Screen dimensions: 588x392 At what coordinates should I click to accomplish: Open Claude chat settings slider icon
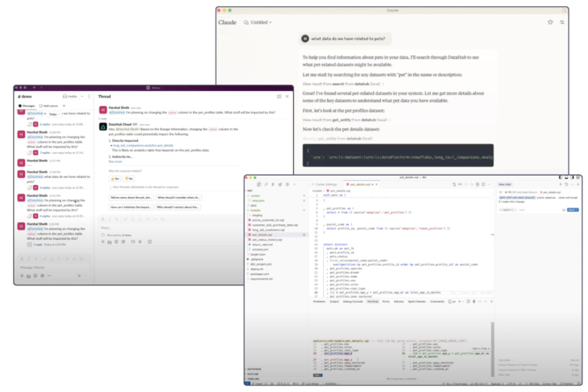pos(562,22)
